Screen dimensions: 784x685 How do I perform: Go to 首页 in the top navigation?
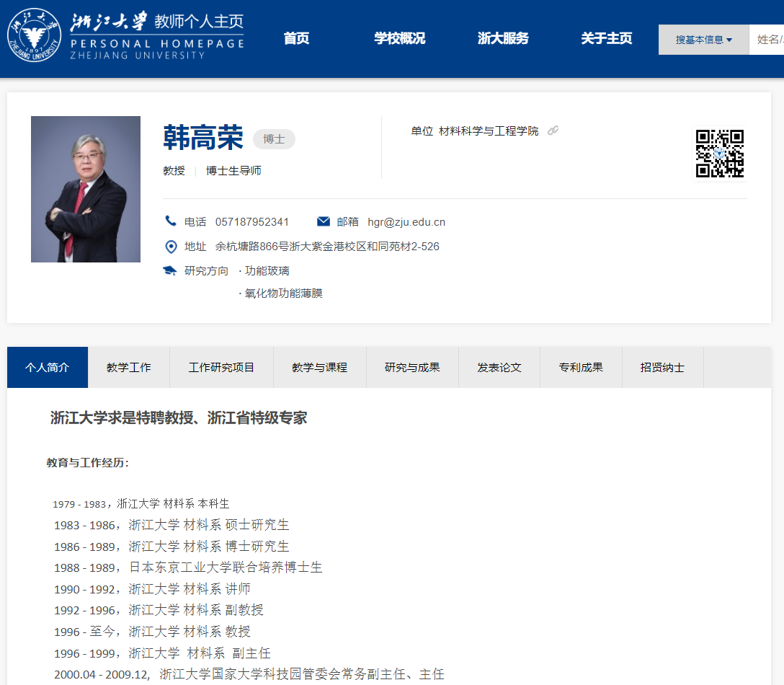pos(296,38)
